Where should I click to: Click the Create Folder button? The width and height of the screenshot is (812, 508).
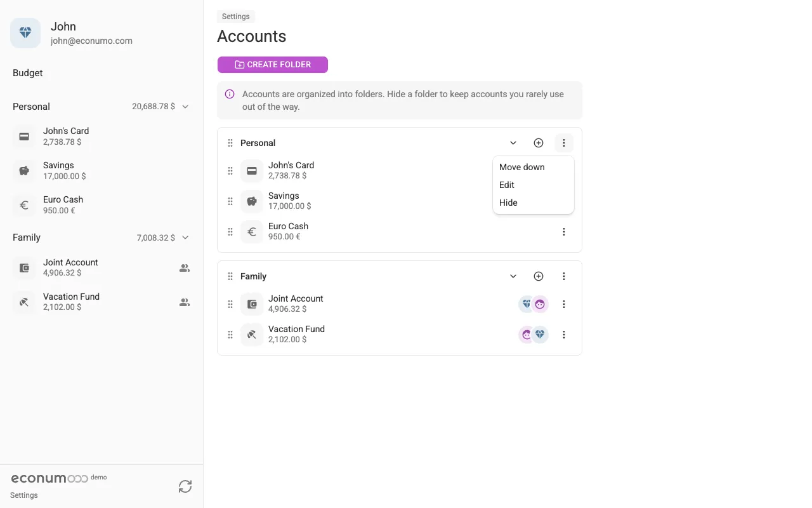tap(273, 65)
